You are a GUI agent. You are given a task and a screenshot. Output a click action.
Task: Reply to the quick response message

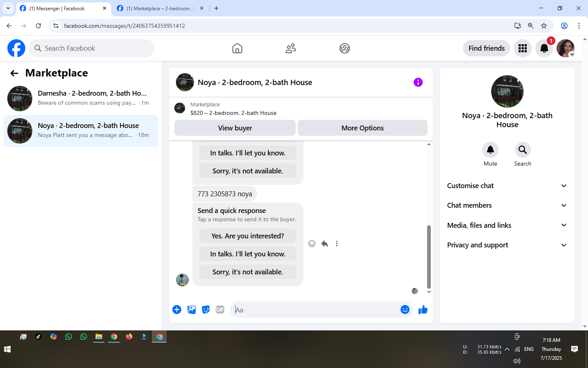pyautogui.click(x=325, y=244)
